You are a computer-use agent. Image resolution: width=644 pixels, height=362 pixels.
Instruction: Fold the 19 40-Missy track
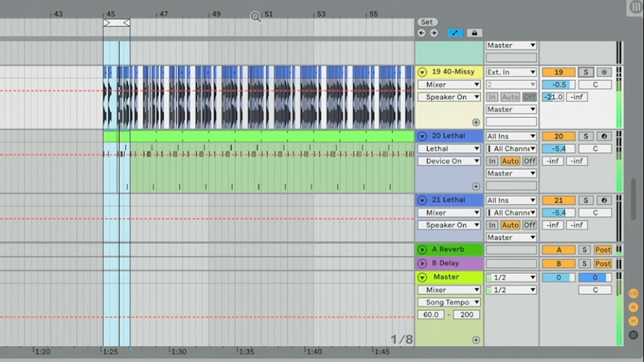point(423,72)
